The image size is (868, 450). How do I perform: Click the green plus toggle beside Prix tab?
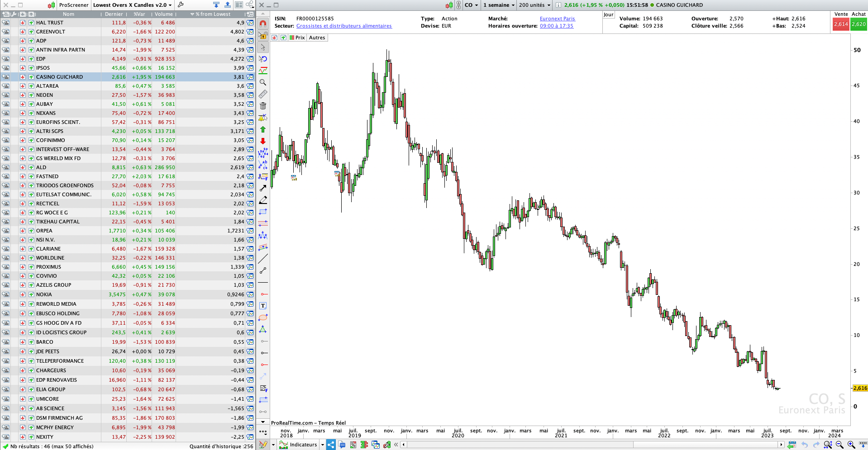283,38
